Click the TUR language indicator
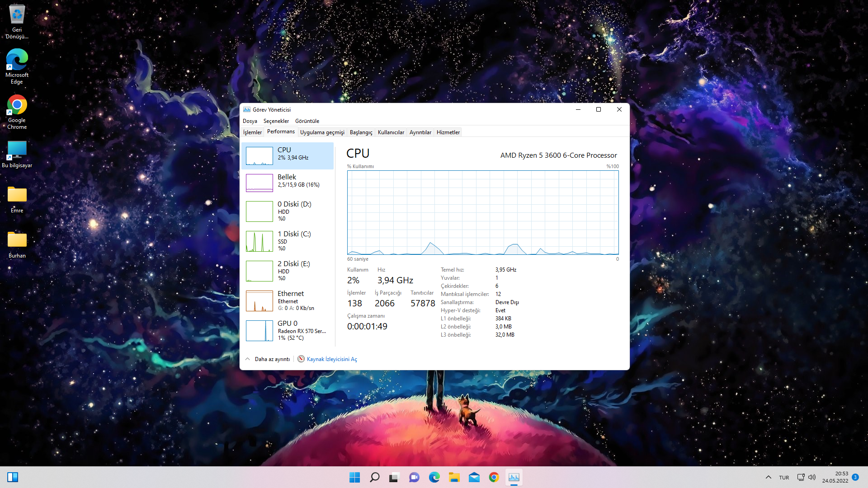 tap(784, 478)
